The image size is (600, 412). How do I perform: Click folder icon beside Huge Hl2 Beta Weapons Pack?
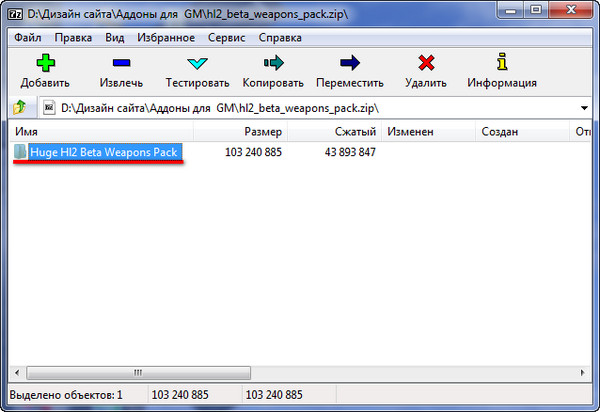coord(20,152)
